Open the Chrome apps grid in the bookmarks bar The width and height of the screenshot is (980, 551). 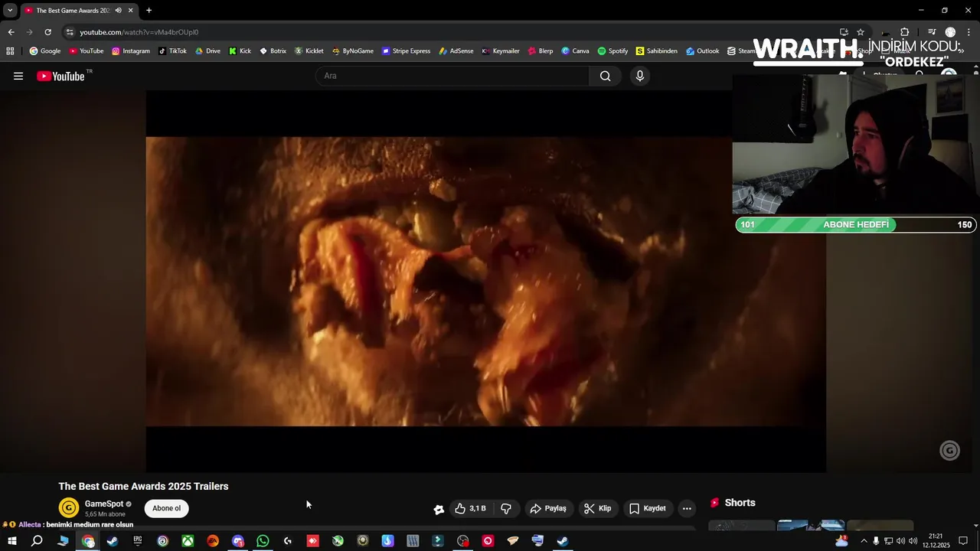click(x=10, y=51)
